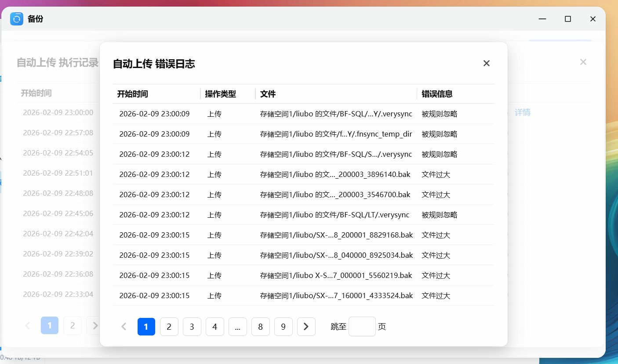
Task: Select the row with .fnsync_temp_dir file
Action: (336, 134)
